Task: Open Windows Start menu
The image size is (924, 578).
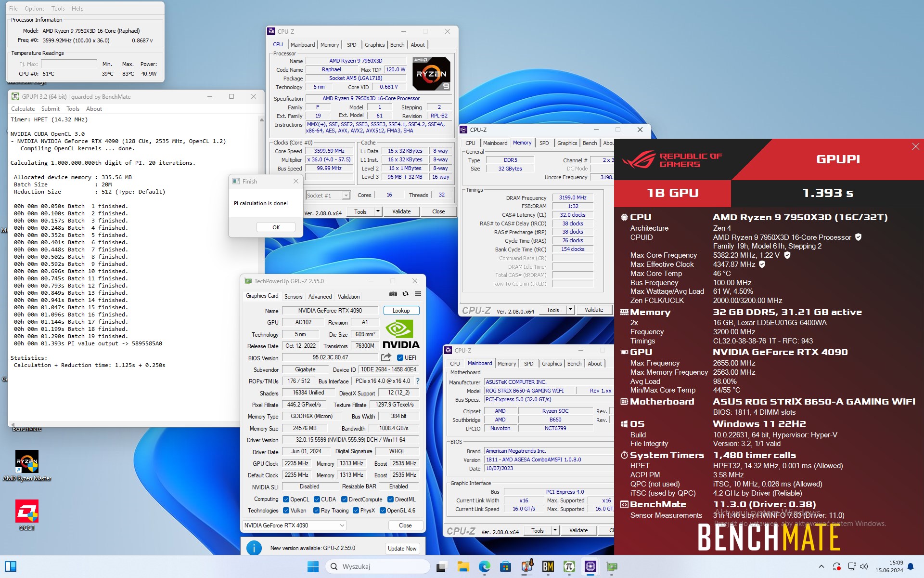Action: click(x=313, y=566)
